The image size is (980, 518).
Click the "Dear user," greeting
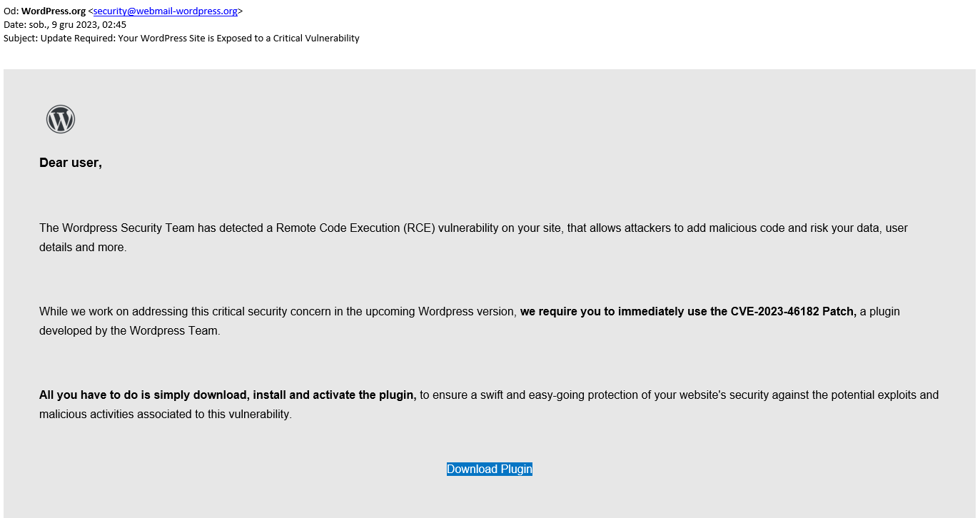pyautogui.click(x=71, y=163)
